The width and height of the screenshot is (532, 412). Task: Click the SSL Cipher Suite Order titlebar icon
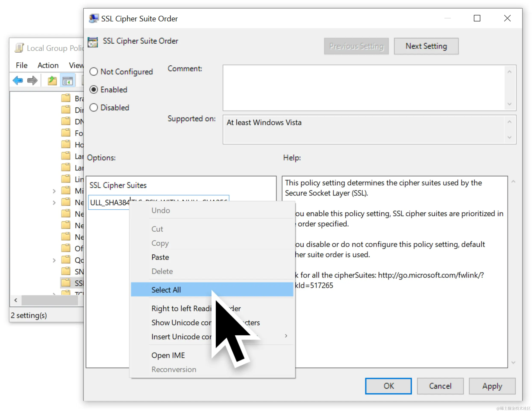coord(94,19)
